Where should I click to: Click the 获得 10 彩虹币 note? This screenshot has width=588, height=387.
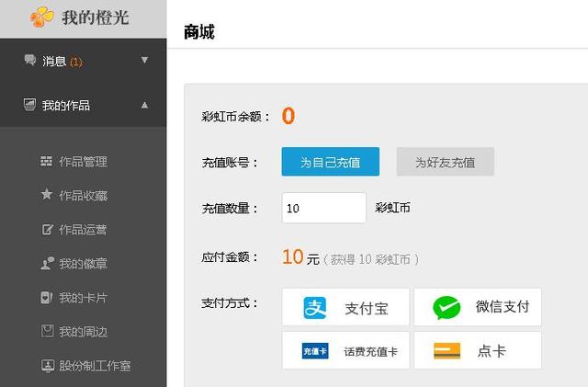tap(370, 259)
